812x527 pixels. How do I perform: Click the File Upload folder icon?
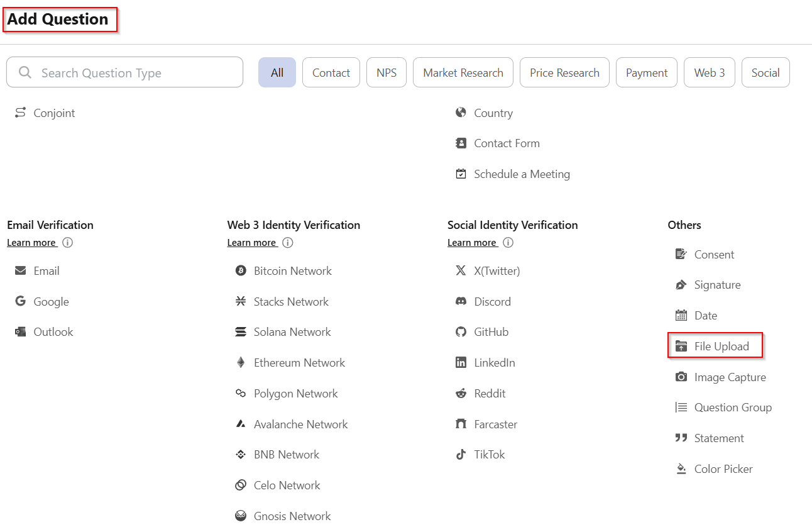tap(681, 346)
